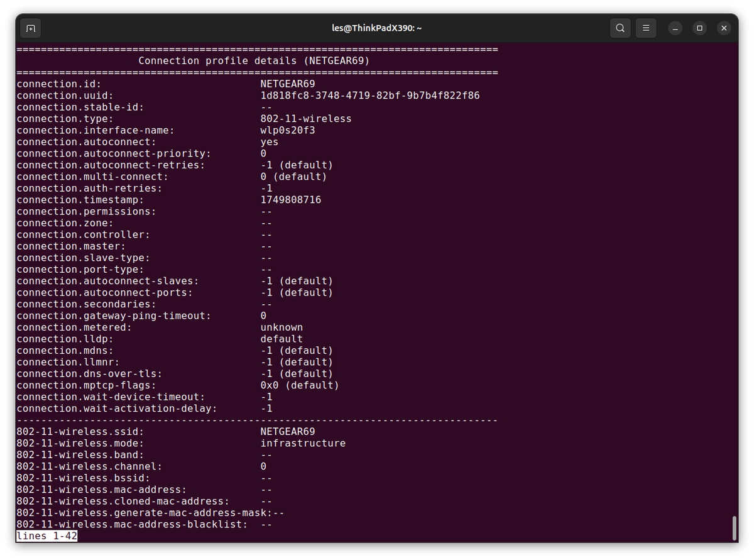Open a new terminal tab
This screenshot has width=754, height=560.
click(30, 28)
